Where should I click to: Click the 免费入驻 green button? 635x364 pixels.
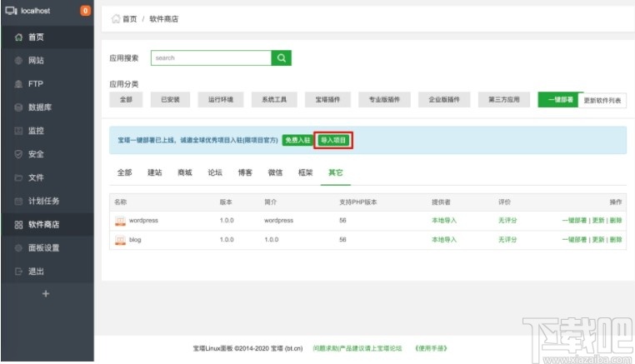pyautogui.click(x=297, y=140)
